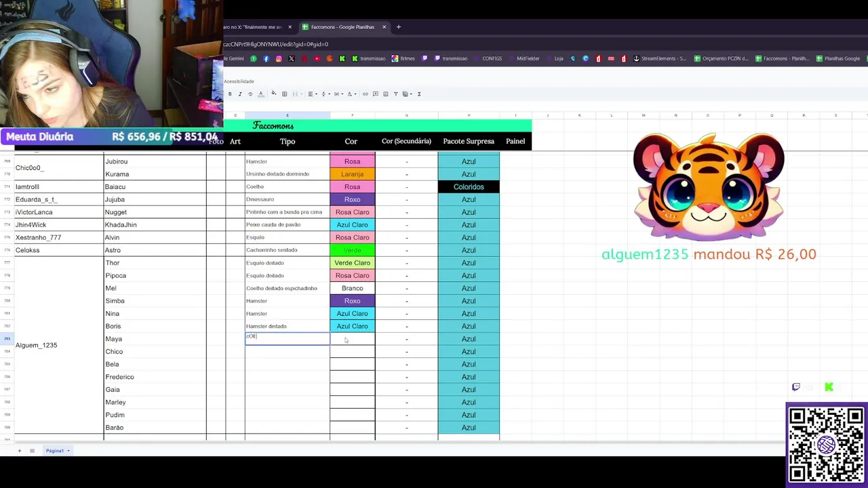868x488 pixels.
Task: Select column F header
Action: click(352, 115)
